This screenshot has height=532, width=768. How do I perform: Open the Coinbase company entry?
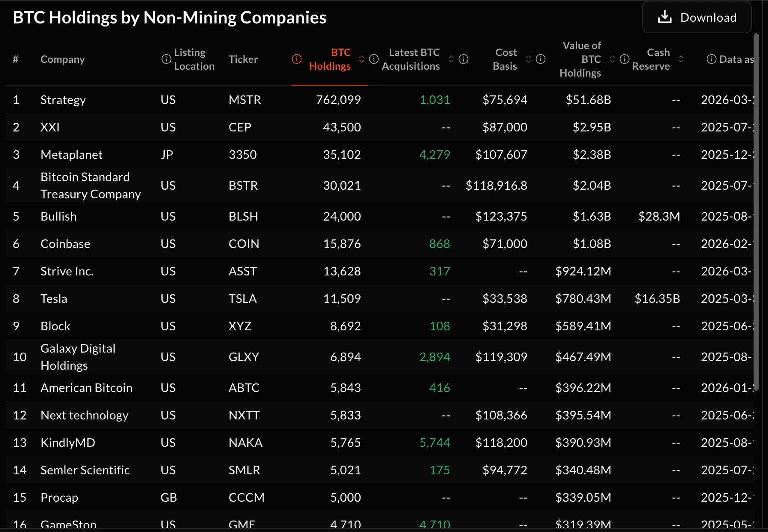[65, 244]
